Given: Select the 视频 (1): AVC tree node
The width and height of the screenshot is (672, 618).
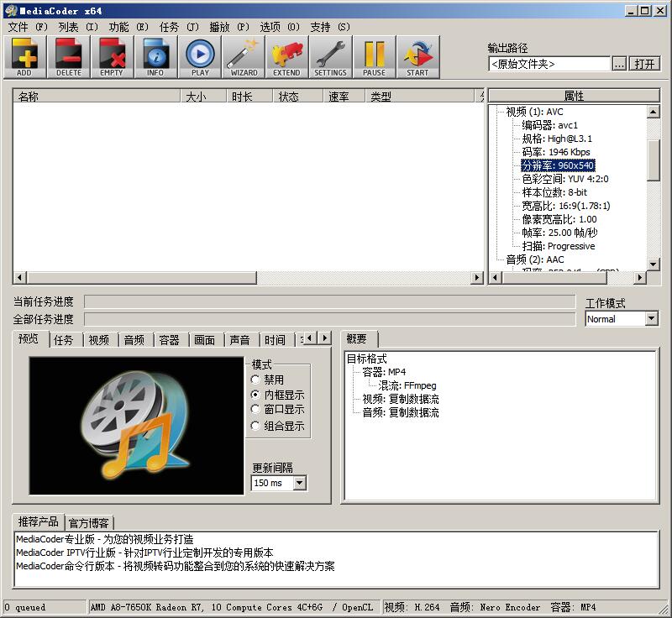Looking at the screenshot, I should pyautogui.click(x=534, y=112).
